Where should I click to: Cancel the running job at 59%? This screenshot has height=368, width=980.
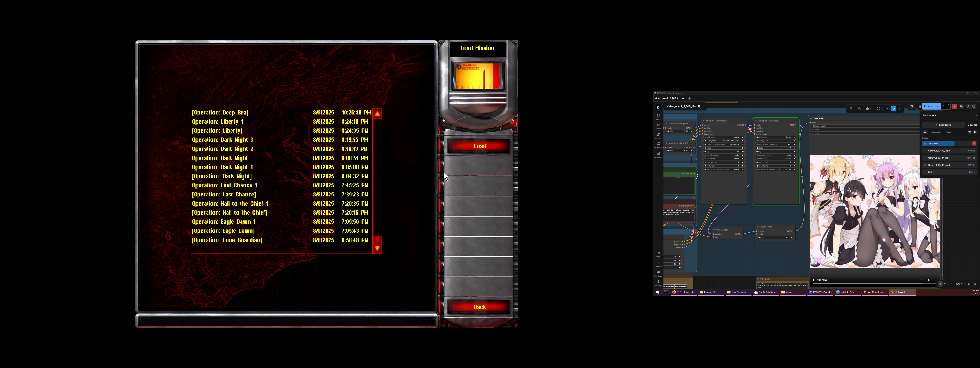(x=974, y=144)
